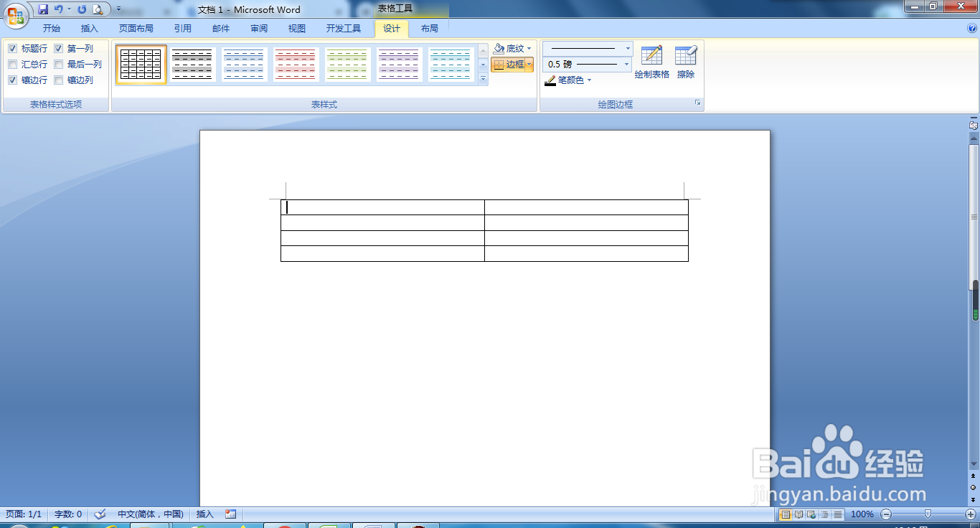Select the table Eraser (擦除) tool
Viewport: 980px width, 528px height.
(686, 62)
